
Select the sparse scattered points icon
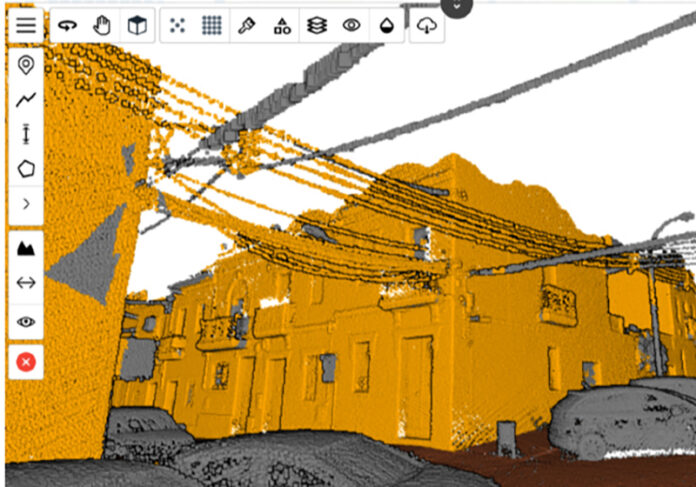coord(177,26)
